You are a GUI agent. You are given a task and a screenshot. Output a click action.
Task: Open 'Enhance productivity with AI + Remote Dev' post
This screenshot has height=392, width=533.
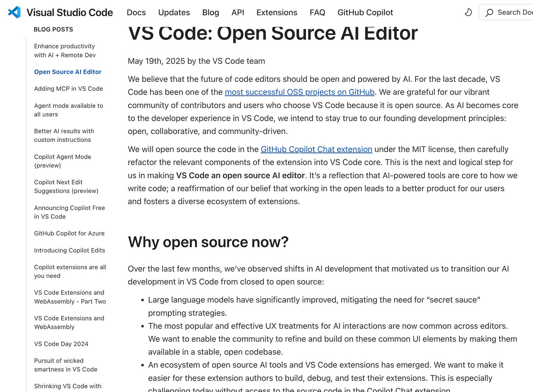(65, 50)
